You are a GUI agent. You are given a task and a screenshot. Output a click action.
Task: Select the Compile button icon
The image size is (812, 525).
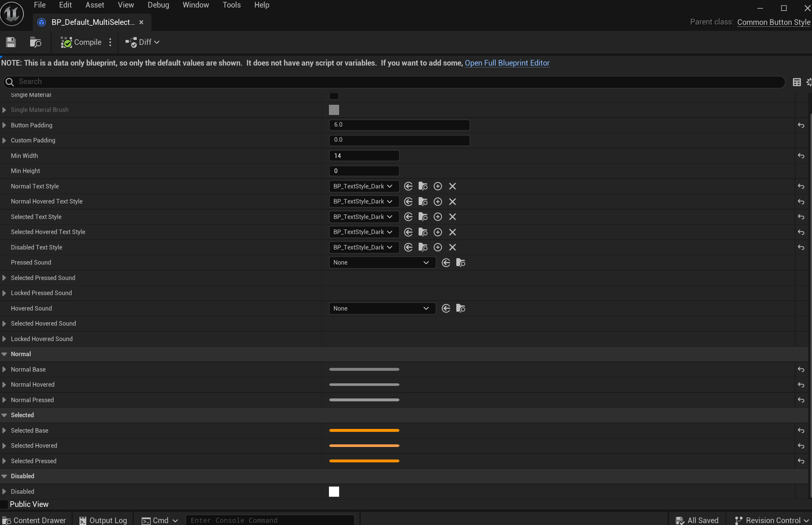coord(66,42)
